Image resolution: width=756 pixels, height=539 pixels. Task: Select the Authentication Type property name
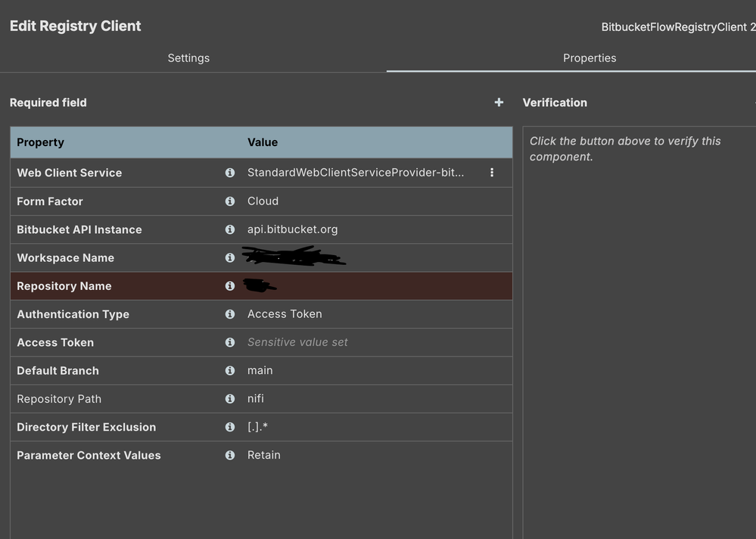tap(73, 314)
